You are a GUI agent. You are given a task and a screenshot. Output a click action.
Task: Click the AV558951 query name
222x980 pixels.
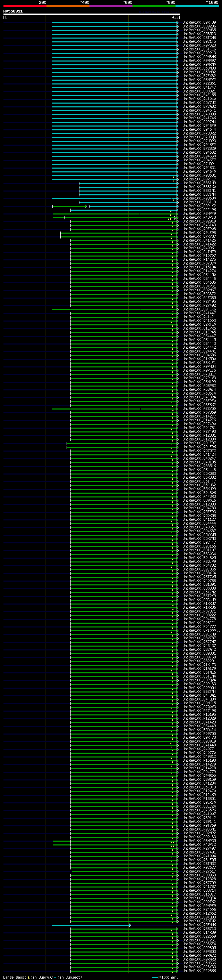(13, 11)
